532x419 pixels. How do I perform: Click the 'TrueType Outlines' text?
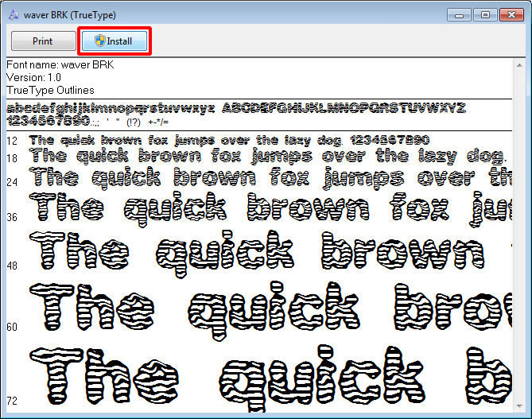pyautogui.click(x=50, y=91)
